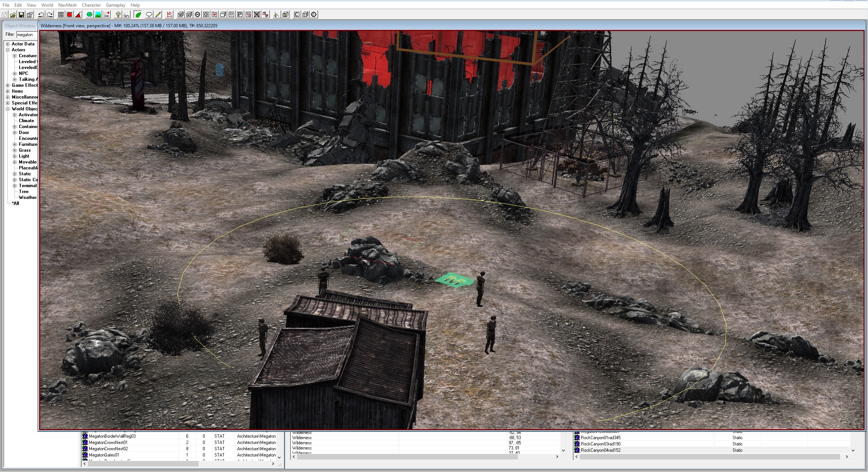The width and height of the screenshot is (868, 472).
Task: Click the Undo arrow icon
Action: coord(41,15)
